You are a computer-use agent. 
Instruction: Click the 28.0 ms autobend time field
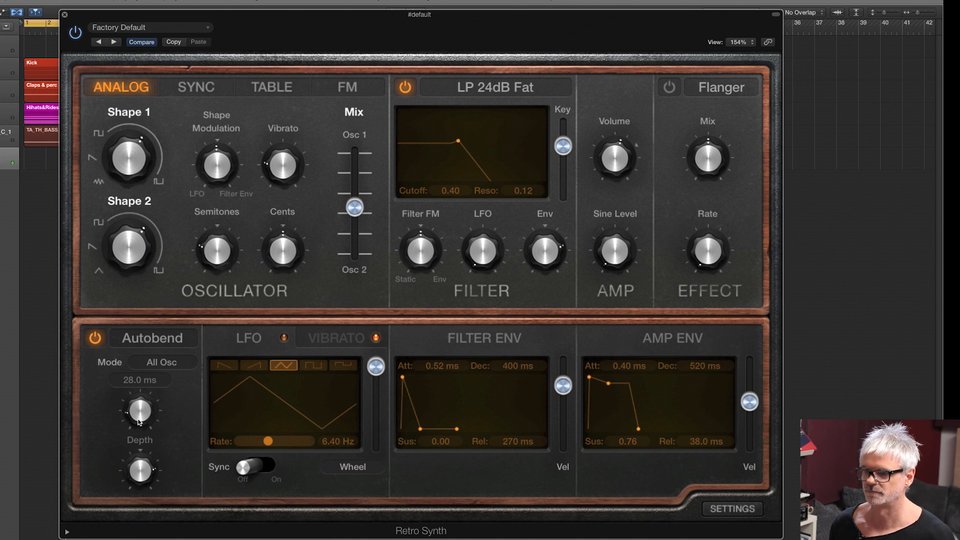tap(140, 380)
